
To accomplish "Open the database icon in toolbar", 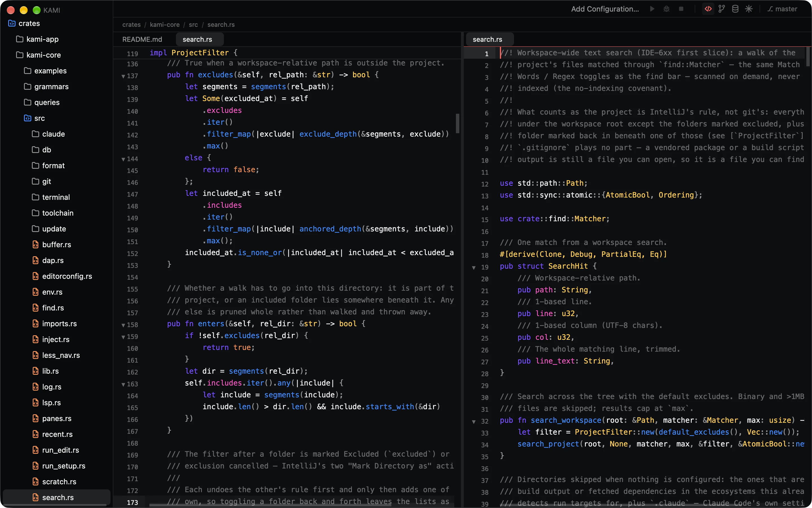I will (735, 9).
